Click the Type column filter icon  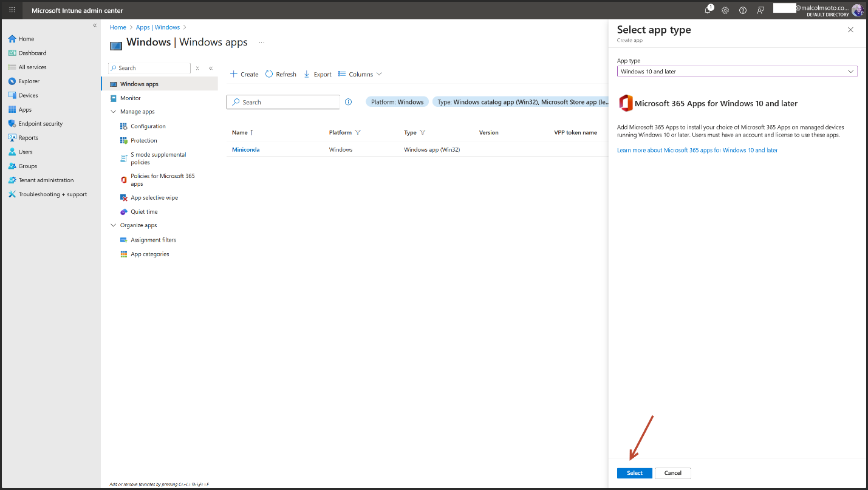click(422, 132)
